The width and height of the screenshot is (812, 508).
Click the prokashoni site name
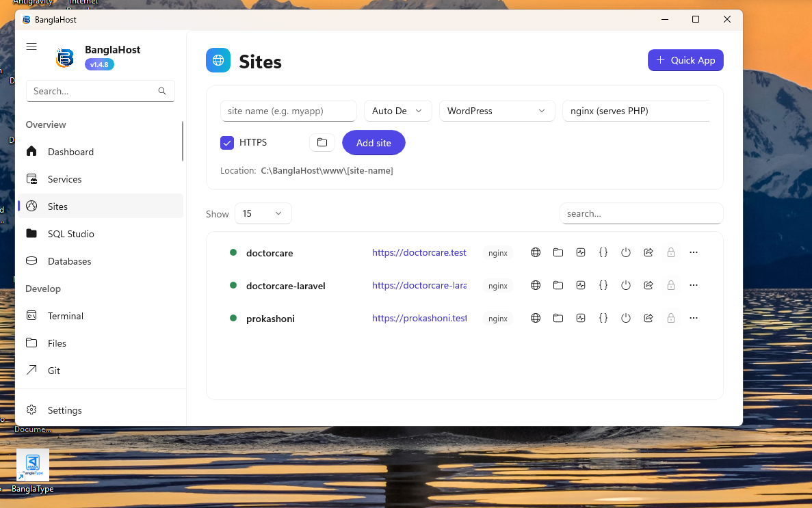270,319
